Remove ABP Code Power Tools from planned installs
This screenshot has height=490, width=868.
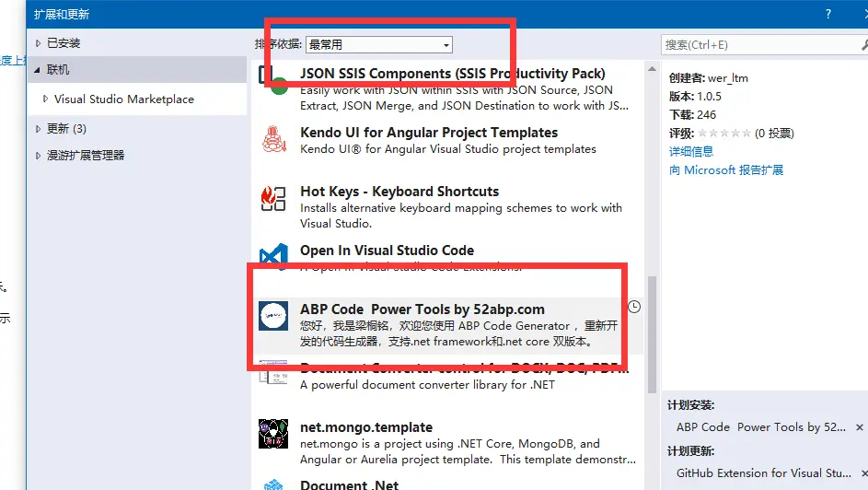[x=859, y=427]
